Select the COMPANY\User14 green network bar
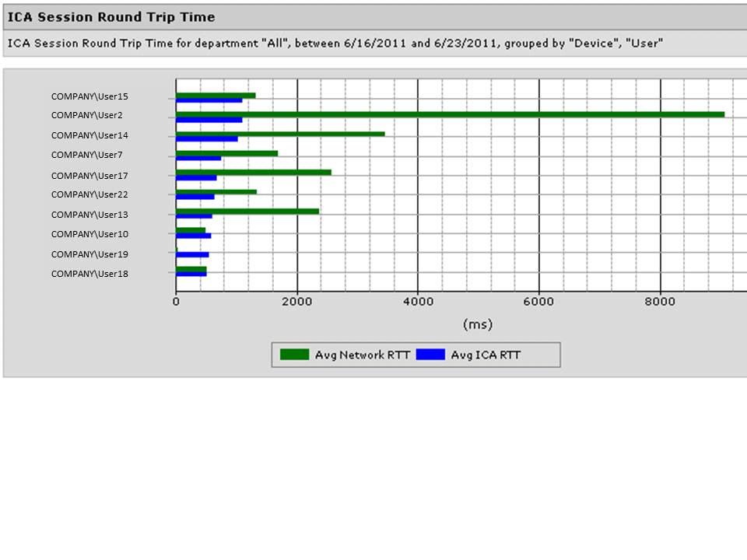This screenshot has height=560, width=747. pos(280,134)
